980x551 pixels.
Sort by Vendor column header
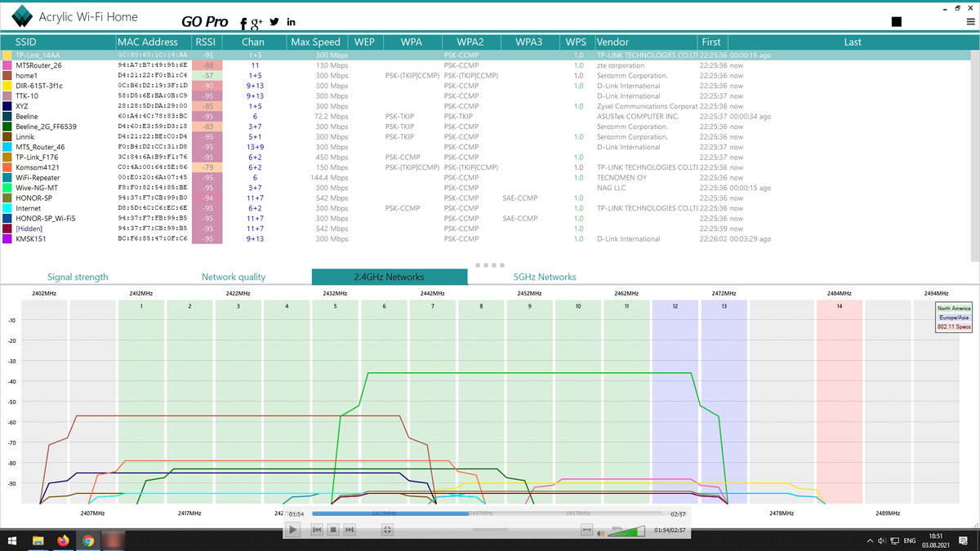click(x=645, y=42)
